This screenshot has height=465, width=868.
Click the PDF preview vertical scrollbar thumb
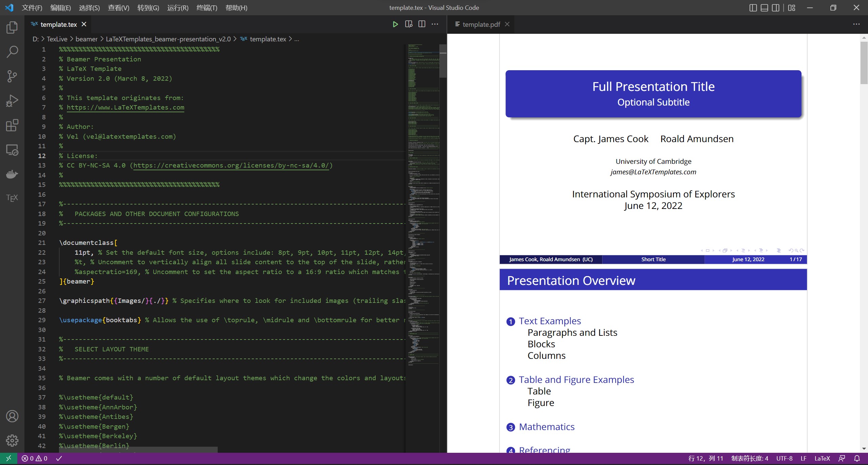tap(864, 63)
